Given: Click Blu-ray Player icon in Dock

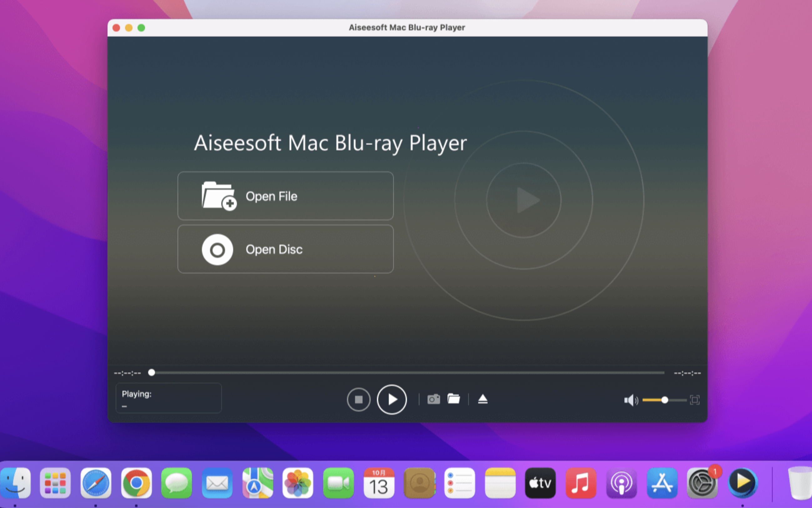Looking at the screenshot, I should 743,483.
